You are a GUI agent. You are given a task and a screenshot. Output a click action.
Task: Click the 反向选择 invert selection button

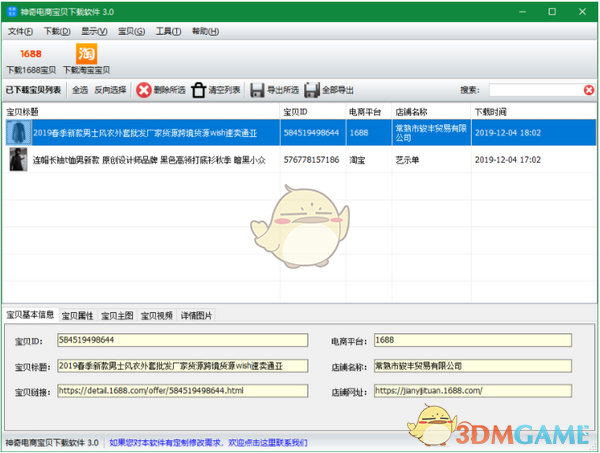coord(110,90)
